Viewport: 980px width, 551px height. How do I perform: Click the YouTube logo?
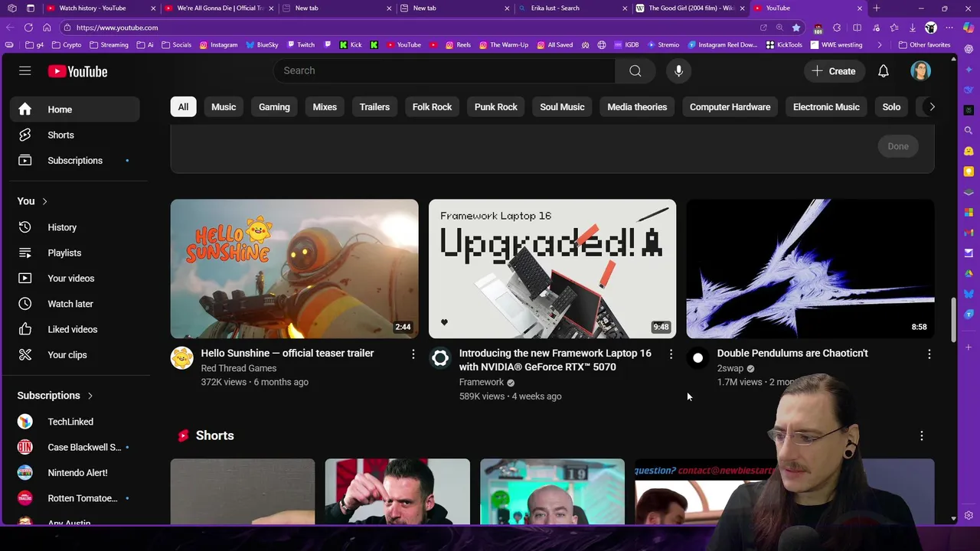77,71
